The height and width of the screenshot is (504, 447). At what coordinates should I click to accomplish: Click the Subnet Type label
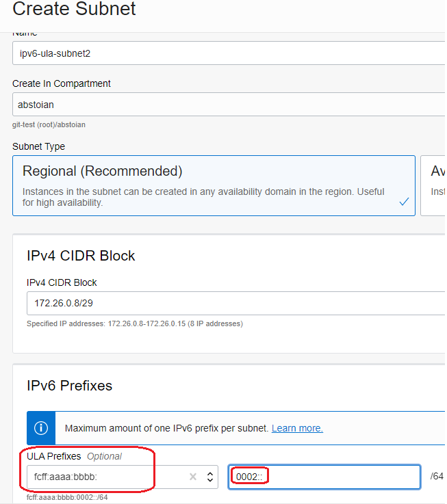pos(38,146)
